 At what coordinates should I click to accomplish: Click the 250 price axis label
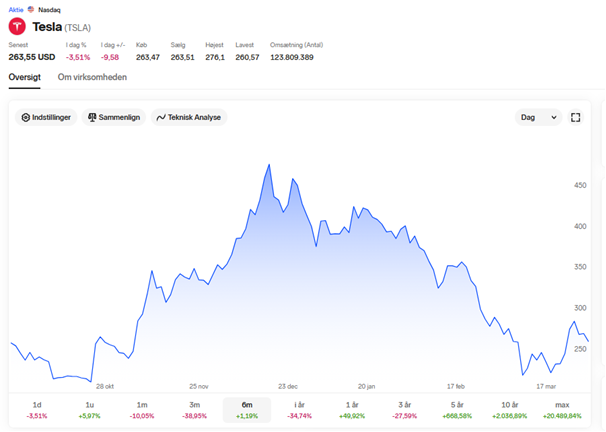580,349
